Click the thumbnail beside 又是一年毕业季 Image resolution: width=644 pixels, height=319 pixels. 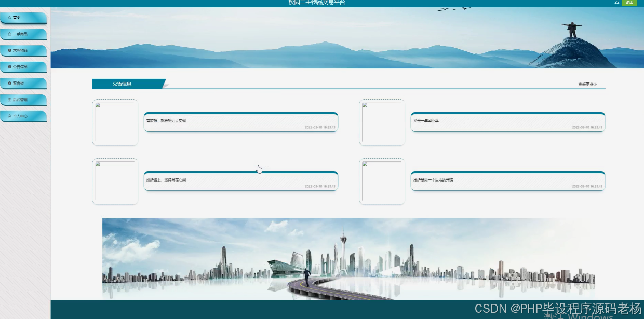[382, 122]
